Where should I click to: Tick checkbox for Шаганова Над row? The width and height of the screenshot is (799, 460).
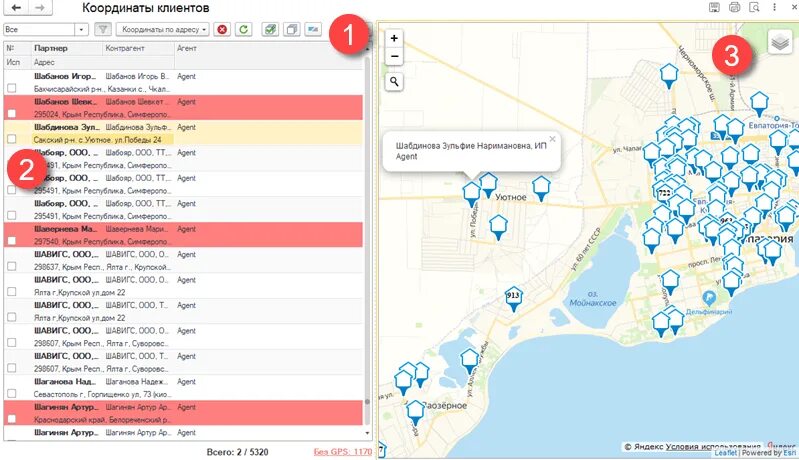[x=12, y=394]
